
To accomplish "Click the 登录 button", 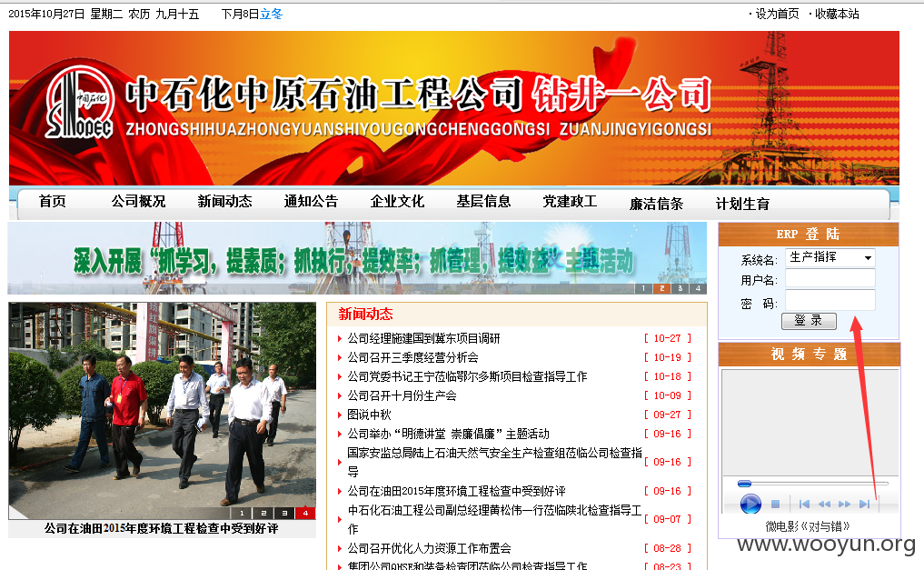I will click(x=809, y=321).
